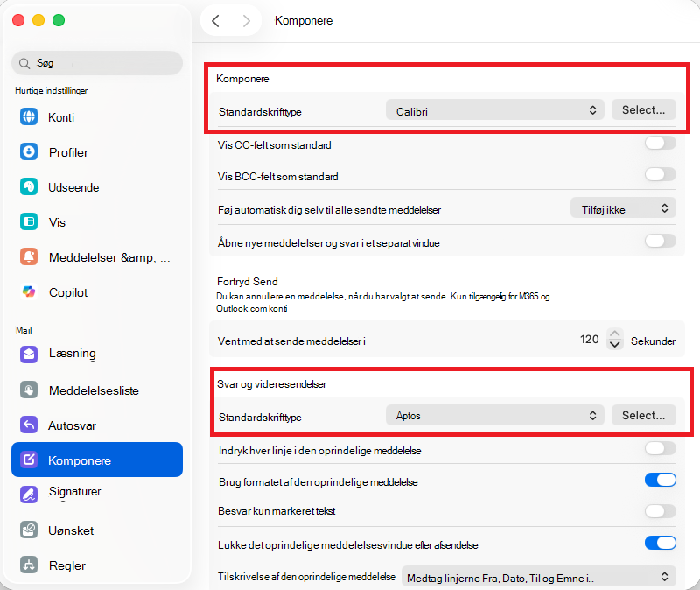This screenshot has width=700, height=590.
Task: Open the Calibri font dropdown
Action: click(x=494, y=110)
